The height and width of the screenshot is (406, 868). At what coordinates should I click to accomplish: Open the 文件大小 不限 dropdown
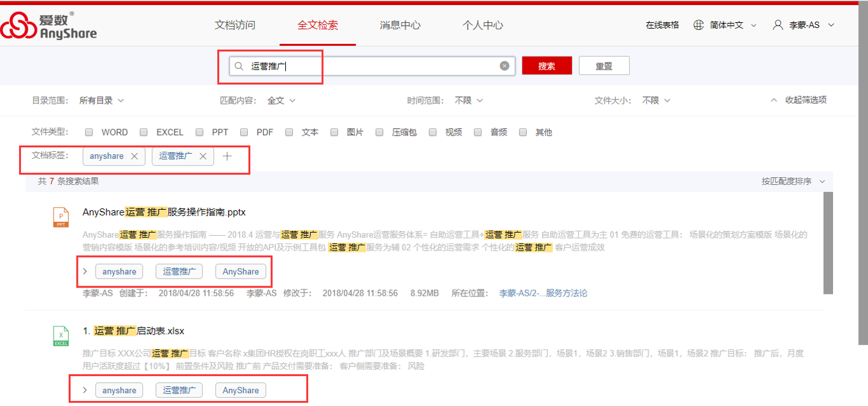[656, 101]
